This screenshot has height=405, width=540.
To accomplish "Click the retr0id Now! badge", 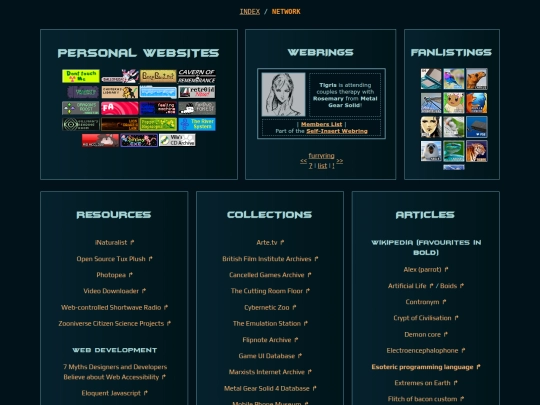I will (197, 92).
